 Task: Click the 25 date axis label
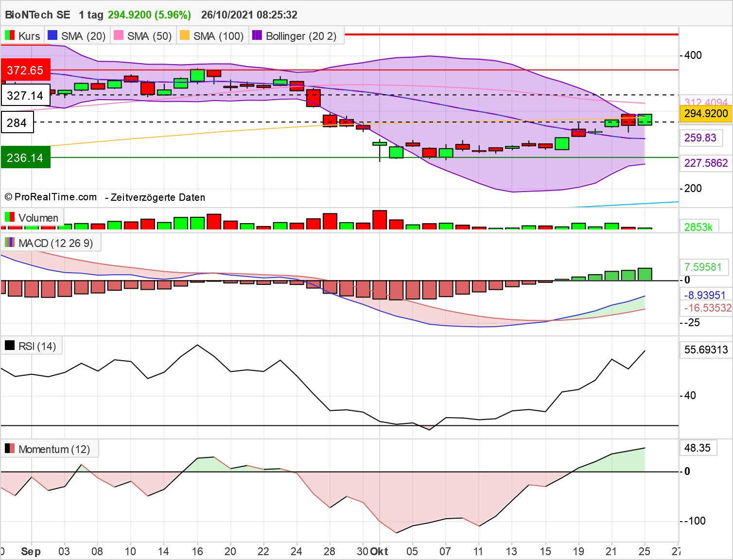pyautogui.click(x=645, y=551)
